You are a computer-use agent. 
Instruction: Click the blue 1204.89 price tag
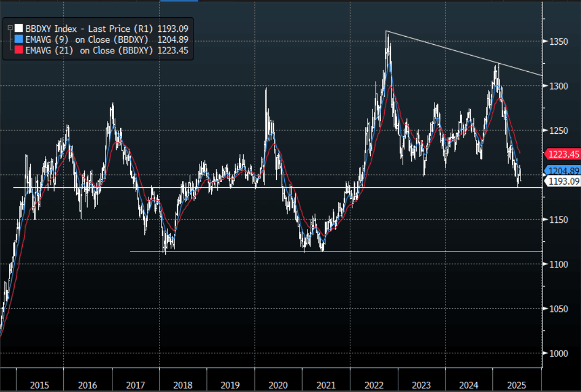click(563, 171)
